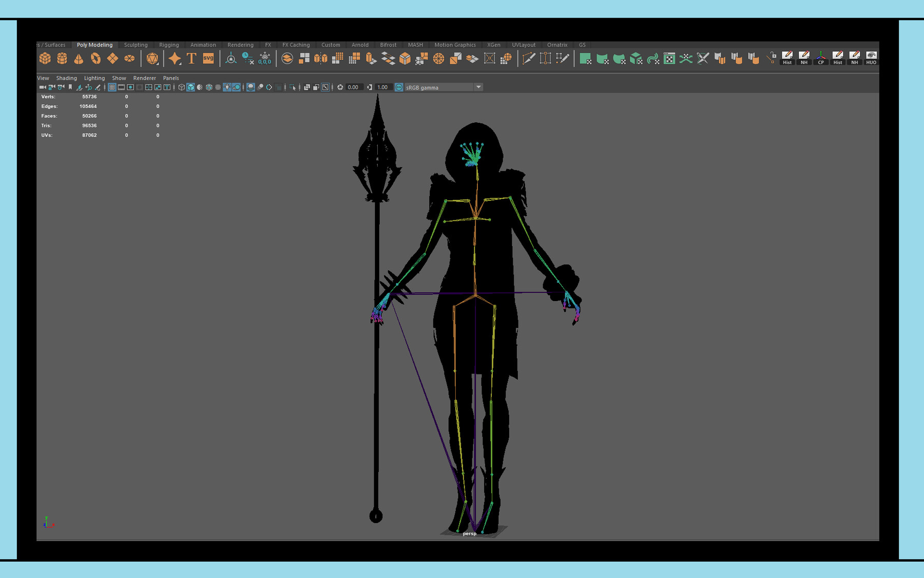Enable smooth shaded display in the viewport
The height and width of the screenshot is (578, 924).
pos(190,87)
